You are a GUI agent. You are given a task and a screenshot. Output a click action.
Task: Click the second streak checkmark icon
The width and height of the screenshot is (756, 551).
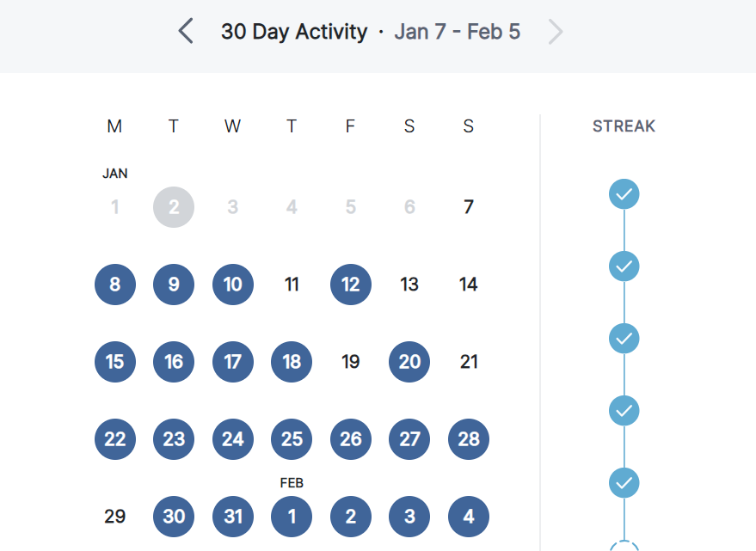point(624,266)
